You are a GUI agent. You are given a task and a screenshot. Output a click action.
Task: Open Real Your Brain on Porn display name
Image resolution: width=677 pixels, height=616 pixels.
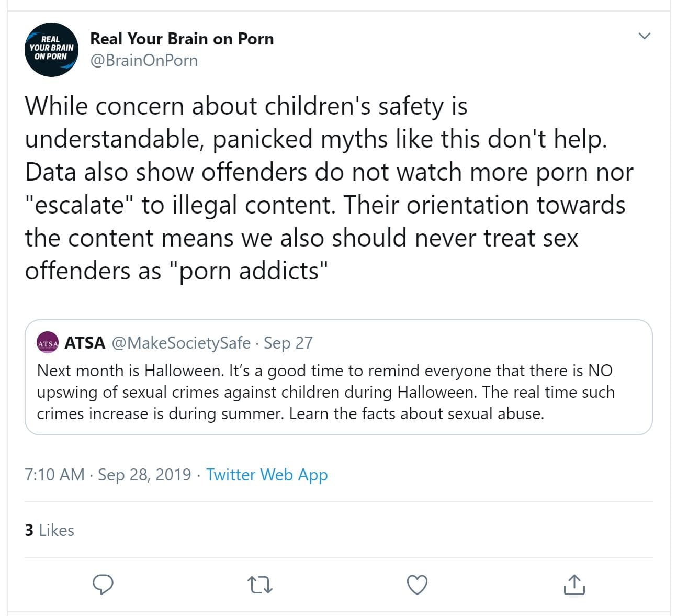(182, 39)
